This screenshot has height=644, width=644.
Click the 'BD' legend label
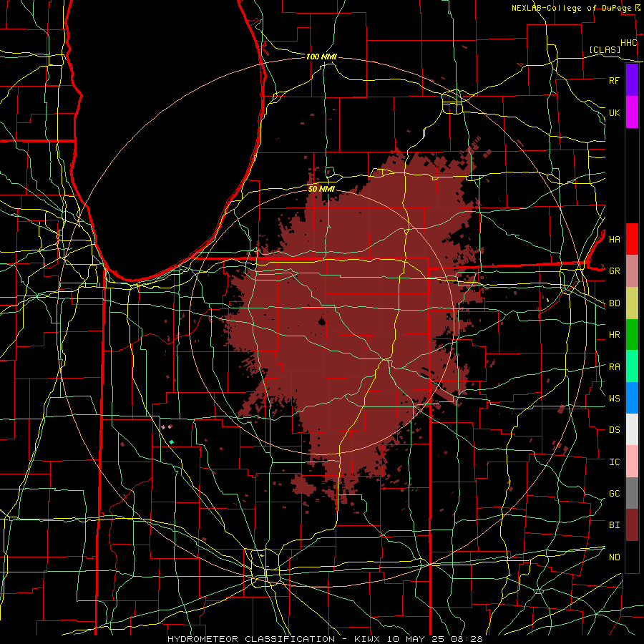614,303
